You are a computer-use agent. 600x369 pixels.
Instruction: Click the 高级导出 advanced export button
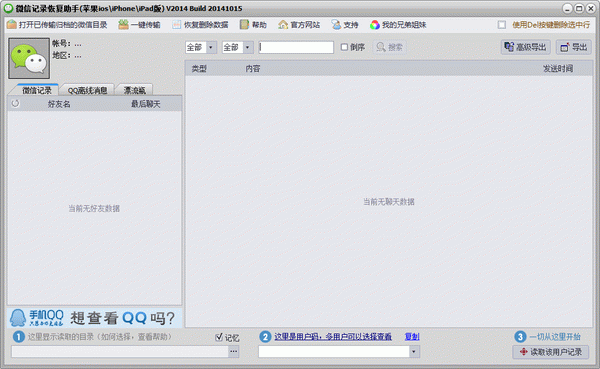pyautogui.click(x=526, y=47)
